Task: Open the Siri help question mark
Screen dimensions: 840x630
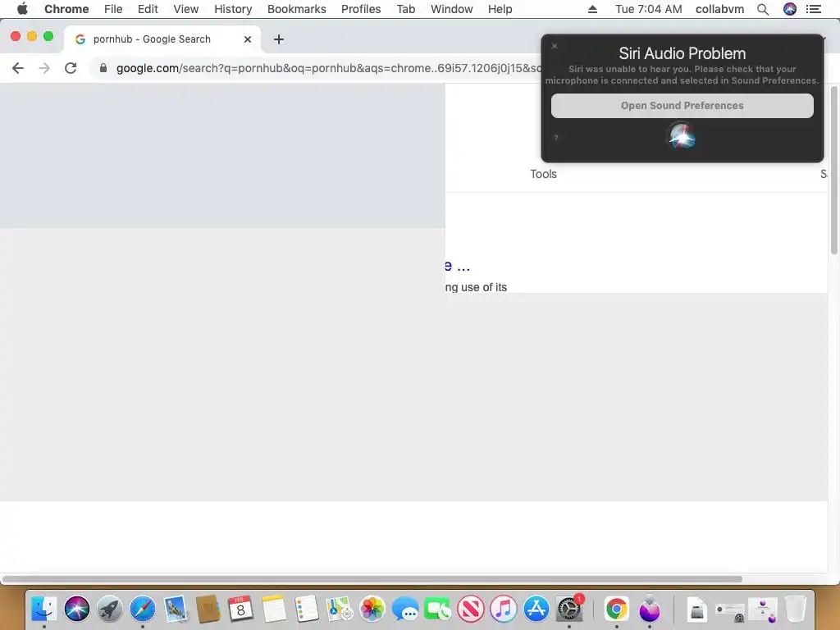Action: pos(556,138)
